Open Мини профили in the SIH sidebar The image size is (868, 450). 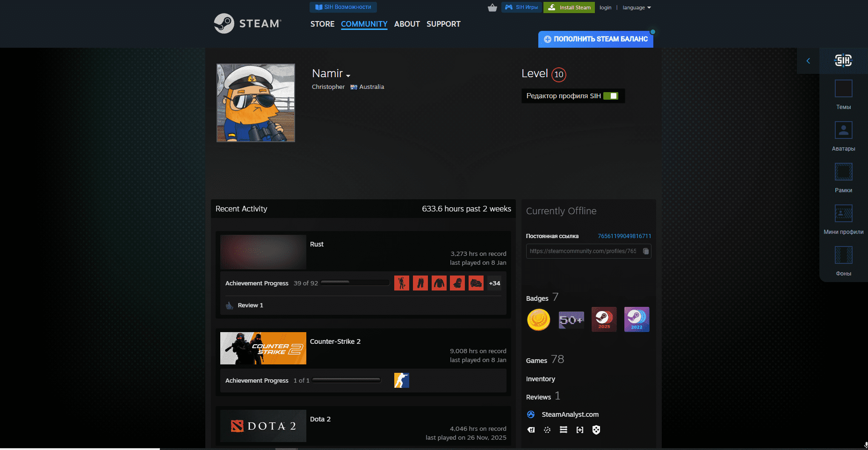(x=843, y=217)
